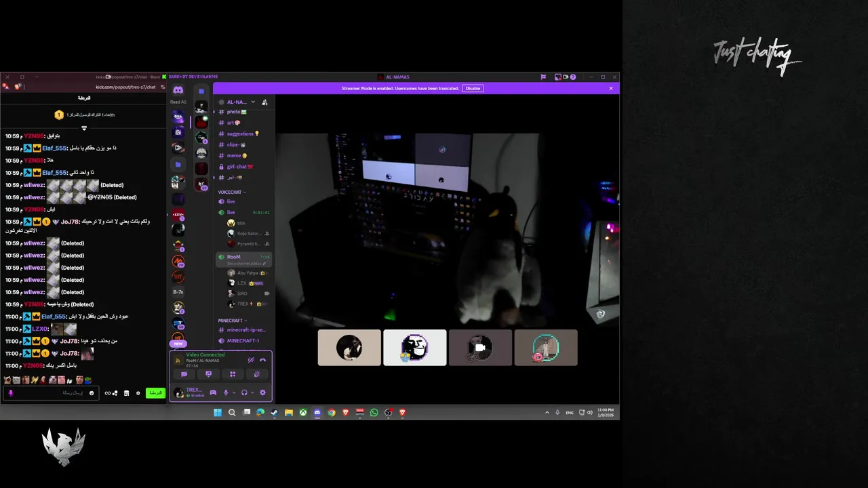Collapse the MINECRAFT category
This screenshot has width=868, height=488.
pos(233,320)
